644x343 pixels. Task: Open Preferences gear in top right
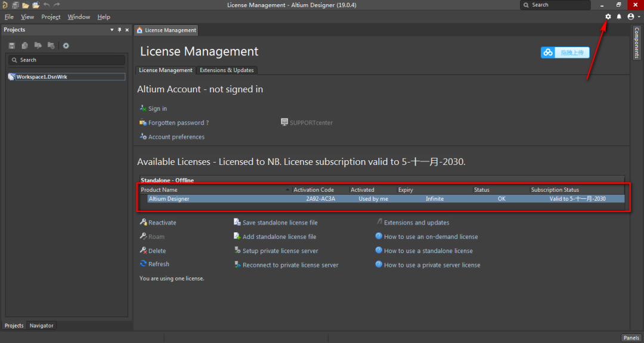608,17
